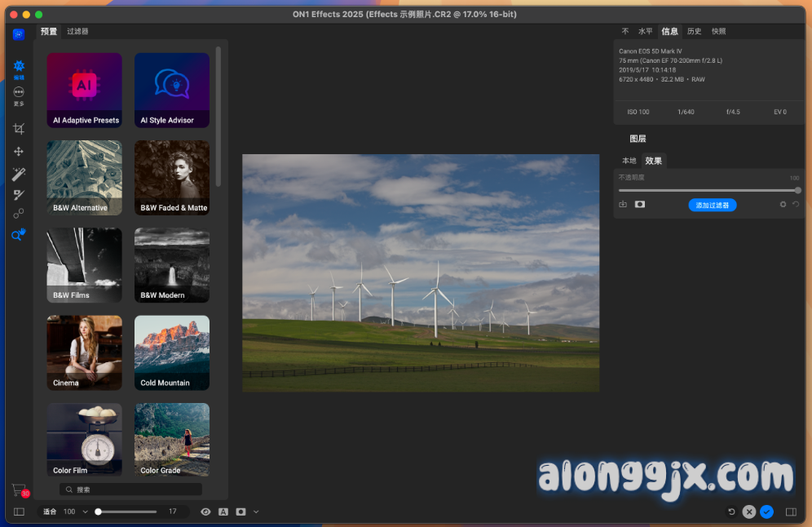Image resolution: width=812 pixels, height=527 pixels.
Task: Open the effects settings gear menu
Action: click(783, 205)
